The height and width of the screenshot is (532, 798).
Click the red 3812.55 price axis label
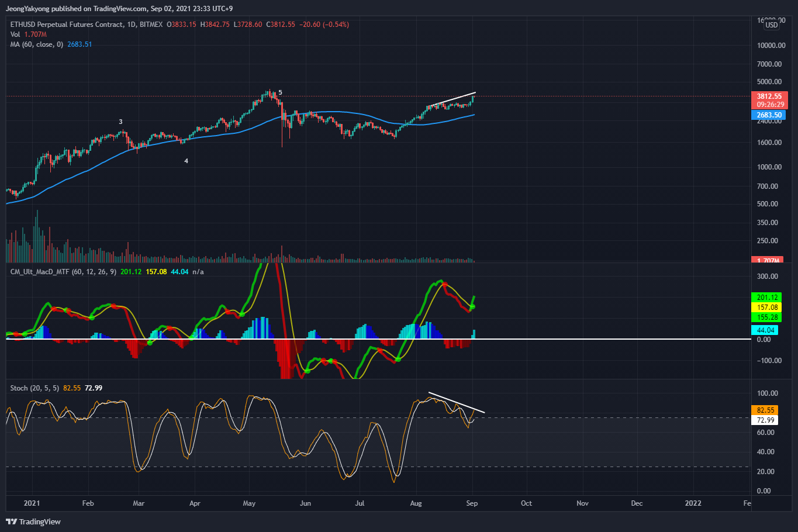tap(769, 96)
